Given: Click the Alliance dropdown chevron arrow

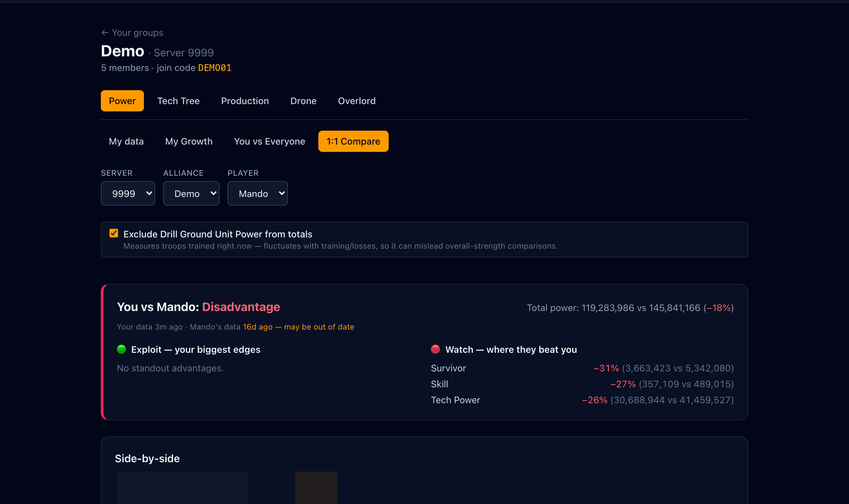Looking at the screenshot, I should pyautogui.click(x=213, y=193).
